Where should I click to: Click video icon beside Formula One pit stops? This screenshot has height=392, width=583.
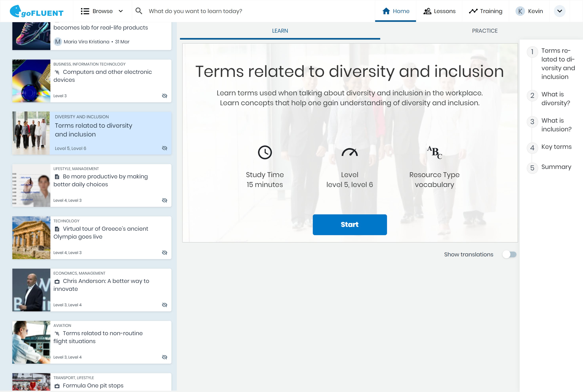coord(57,386)
